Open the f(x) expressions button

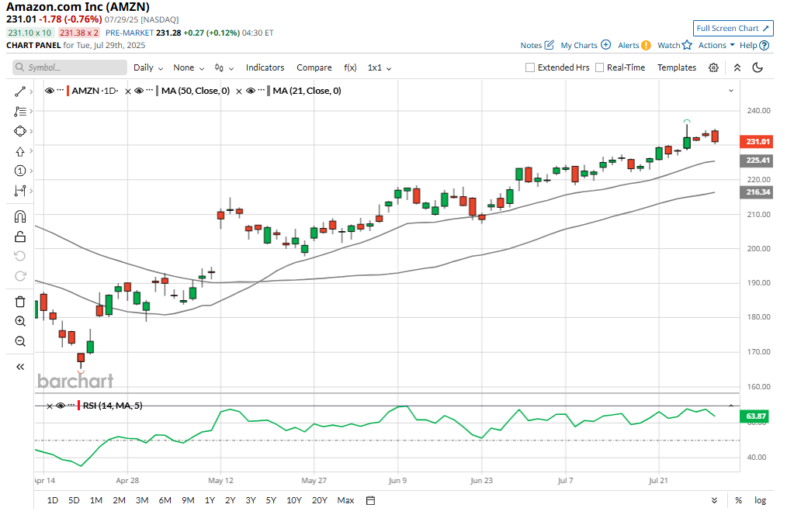350,67
